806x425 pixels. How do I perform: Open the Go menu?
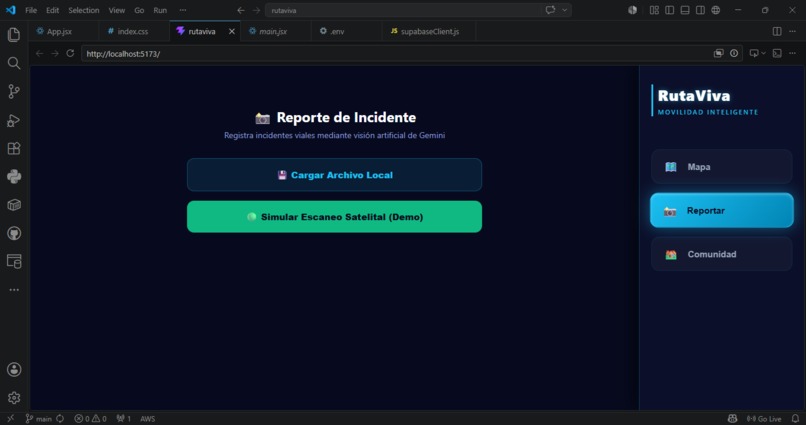(139, 10)
